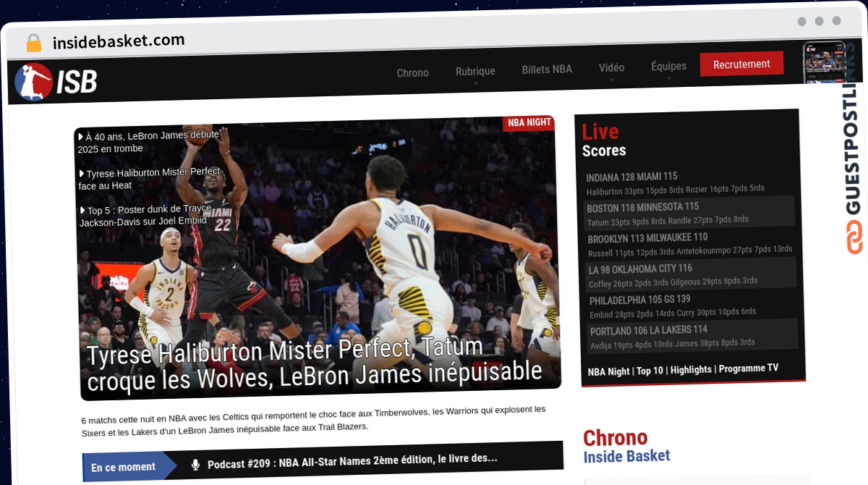The height and width of the screenshot is (485, 868).
Task: Select the Indiana 128 Miami 115 score
Action: point(631,177)
